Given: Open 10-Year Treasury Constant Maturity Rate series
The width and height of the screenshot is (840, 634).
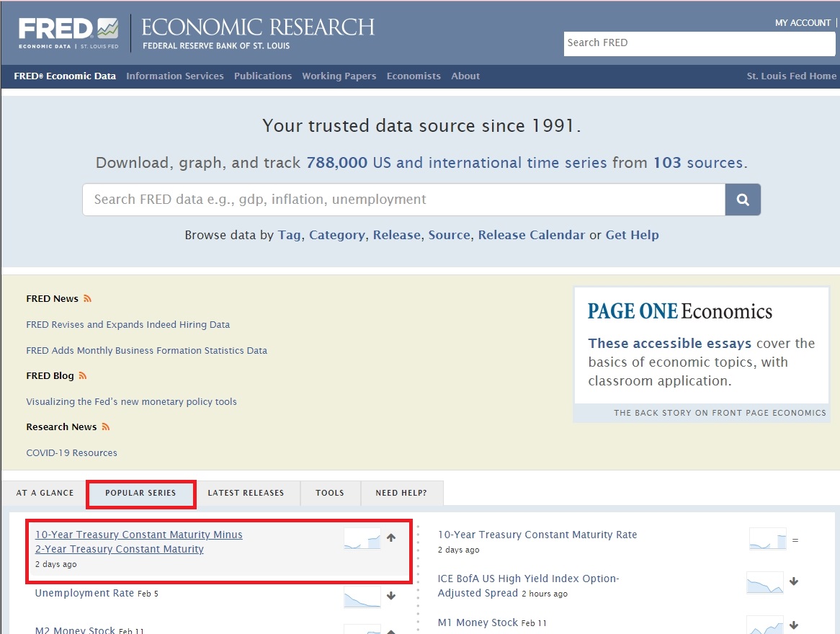Looking at the screenshot, I should [537, 535].
